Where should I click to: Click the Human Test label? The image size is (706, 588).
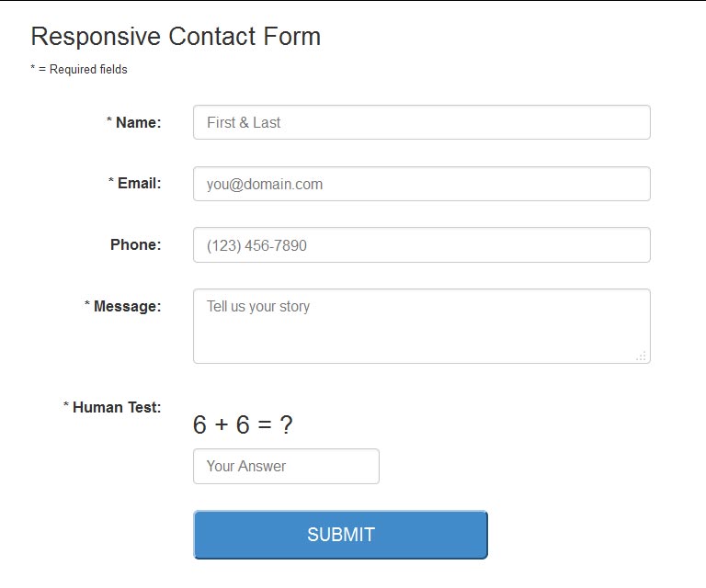coord(117,407)
